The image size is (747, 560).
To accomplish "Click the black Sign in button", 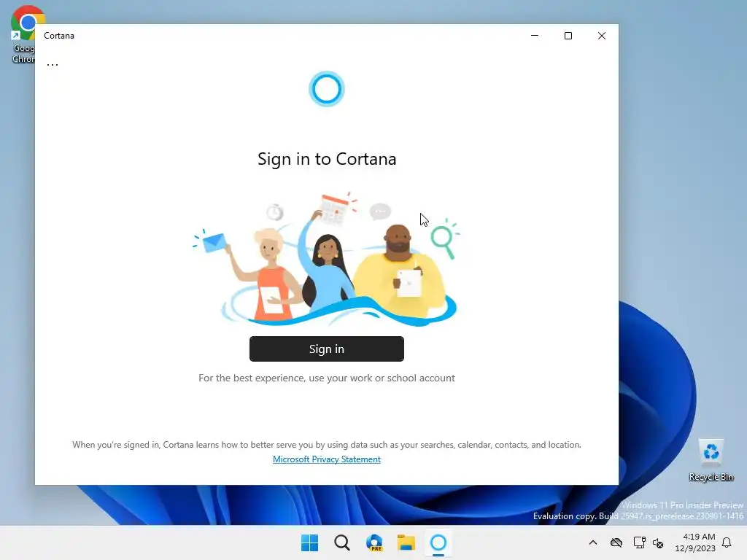I will (x=326, y=349).
